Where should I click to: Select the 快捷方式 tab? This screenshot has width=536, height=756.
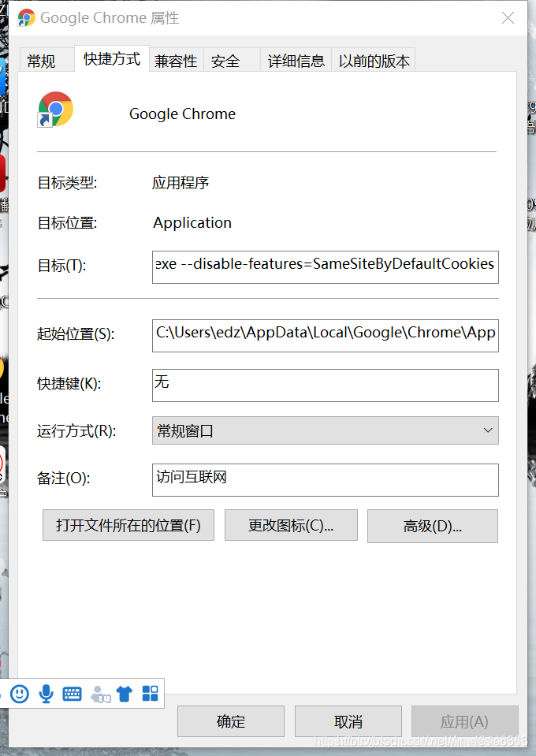pos(112,59)
